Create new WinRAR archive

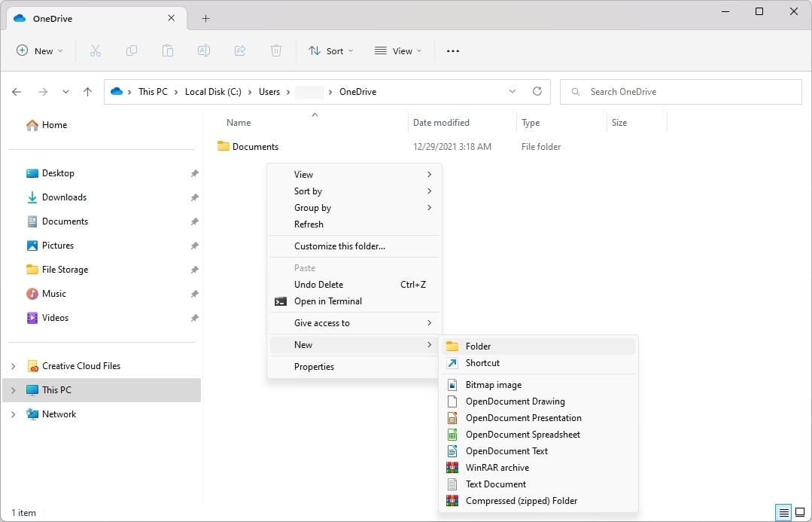pos(539,468)
